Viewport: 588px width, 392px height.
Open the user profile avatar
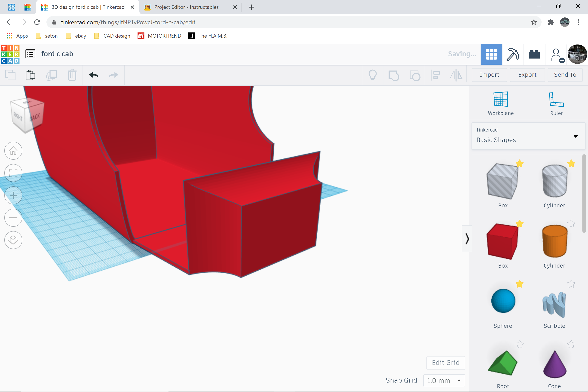(577, 54)
